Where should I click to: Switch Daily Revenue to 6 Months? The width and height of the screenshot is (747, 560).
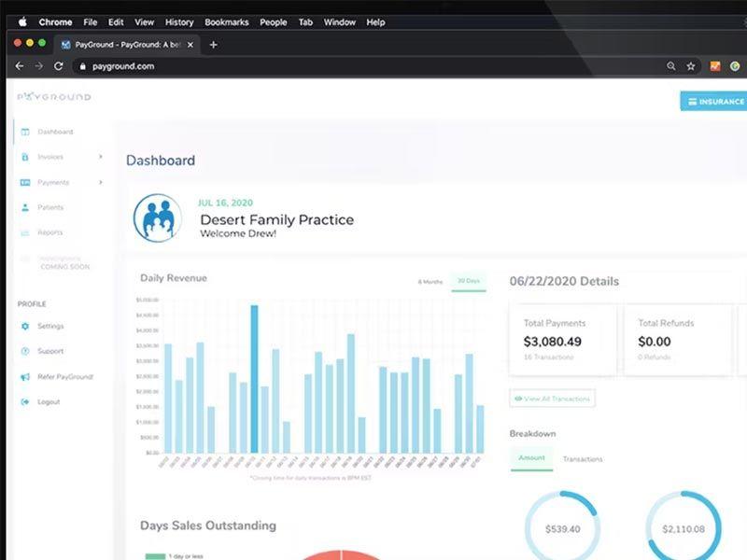(x=430, y=282)
